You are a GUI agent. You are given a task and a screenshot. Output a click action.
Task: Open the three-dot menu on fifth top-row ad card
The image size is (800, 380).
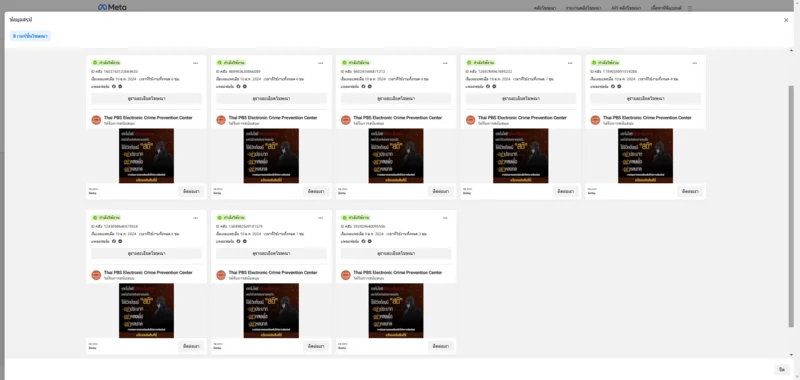click(694, 63)
